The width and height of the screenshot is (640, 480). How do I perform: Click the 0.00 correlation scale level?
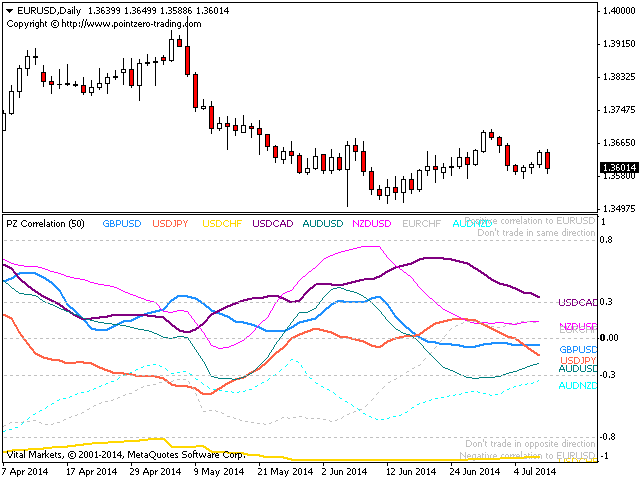click(x=610, y=338)
